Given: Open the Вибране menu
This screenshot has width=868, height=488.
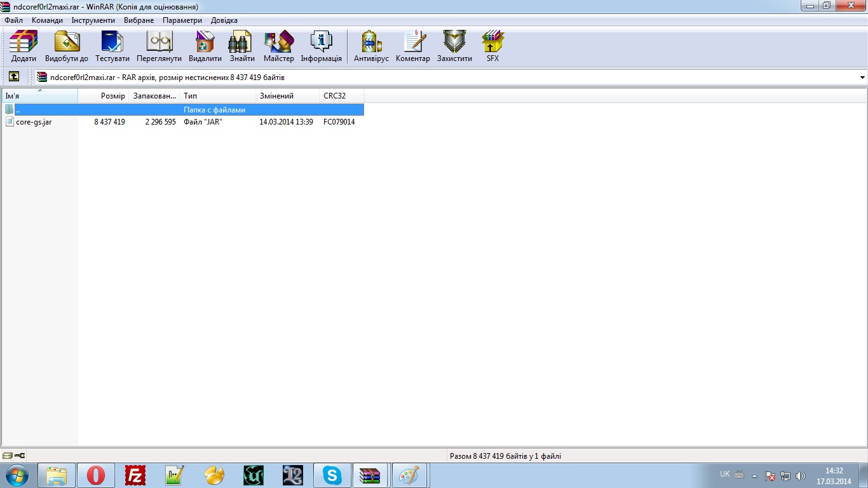Looking at the screenshot, I should (139, 20).
